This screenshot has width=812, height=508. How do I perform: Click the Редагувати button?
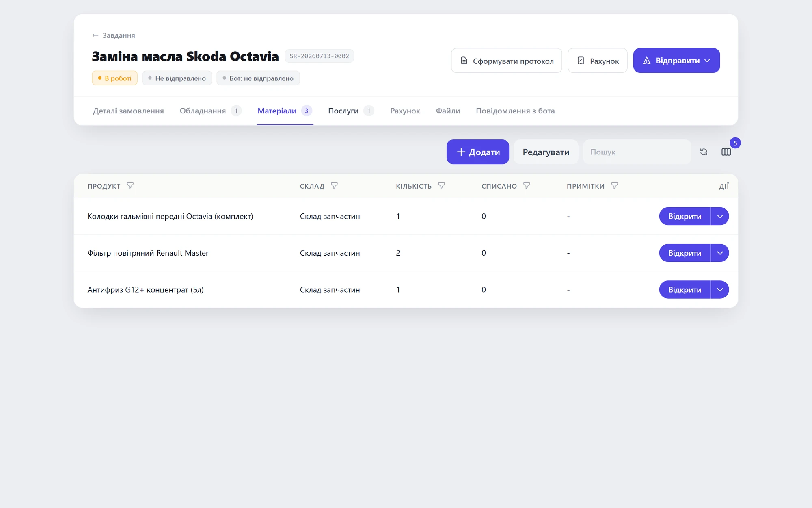pyautogui.click(x=546, y=152)
